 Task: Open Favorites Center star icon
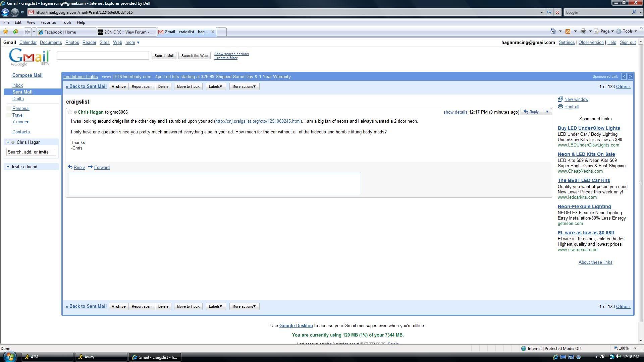[5, 32]
